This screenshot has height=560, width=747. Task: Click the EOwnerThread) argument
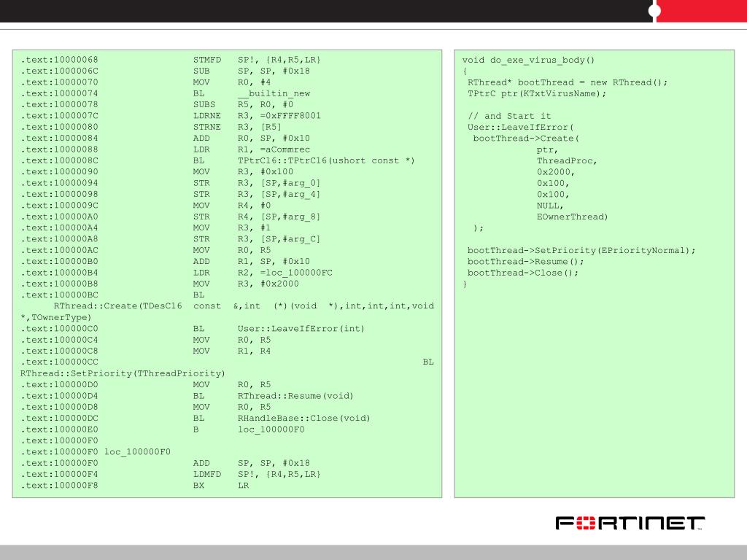click(x=573, y=217)
